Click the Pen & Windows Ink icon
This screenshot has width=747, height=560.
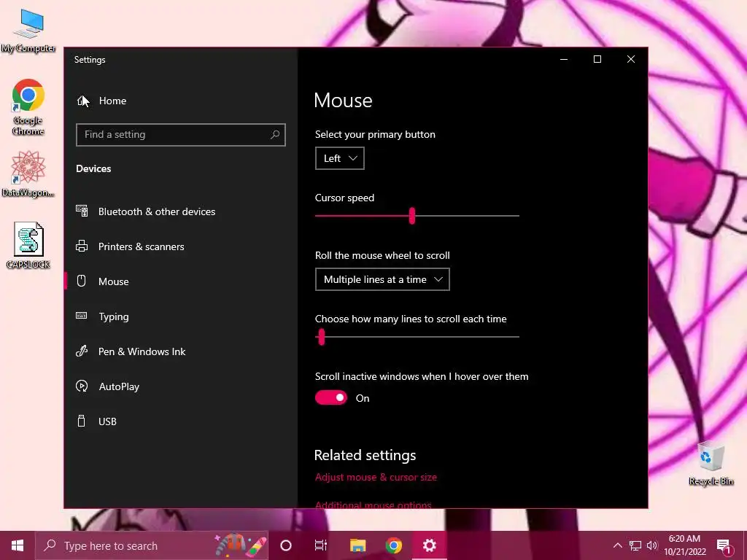tap(82, 351)
